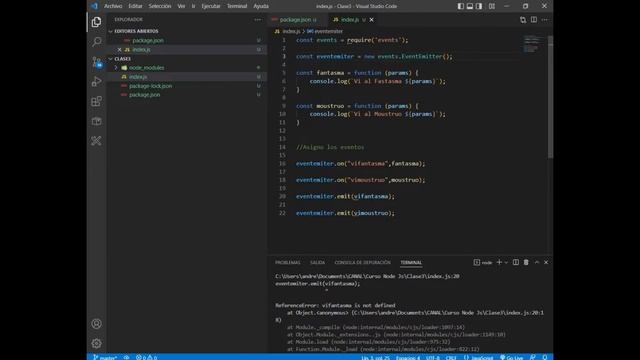Kill terminal with the trash icon
The width and height of the screenshot is (640, 360).
[526, 262]
